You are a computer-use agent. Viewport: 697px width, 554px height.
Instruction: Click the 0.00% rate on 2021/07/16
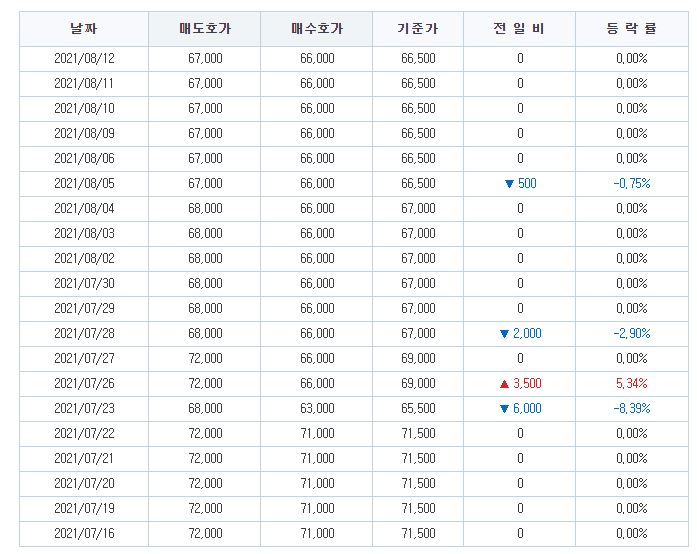point(632,533)
